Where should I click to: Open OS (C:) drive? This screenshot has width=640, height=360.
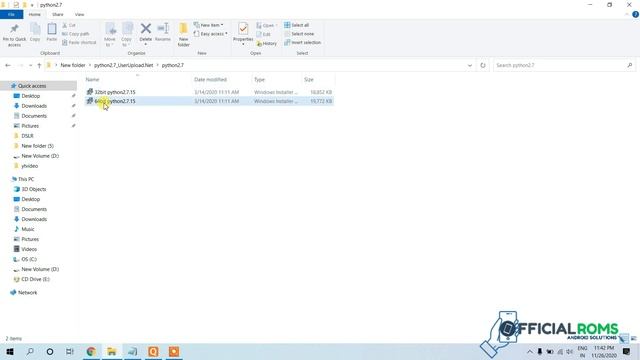pyautogui.click(x=29, y=259)
